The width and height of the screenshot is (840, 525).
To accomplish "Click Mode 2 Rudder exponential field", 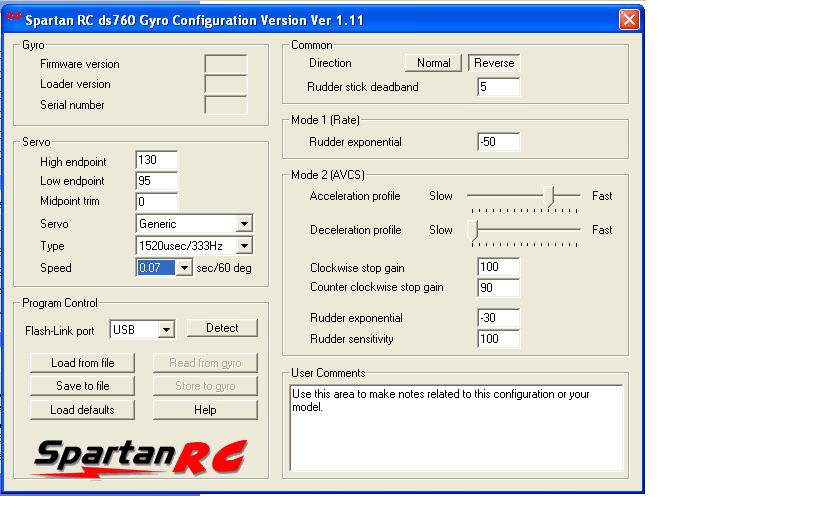I will (x=498, y=318).
